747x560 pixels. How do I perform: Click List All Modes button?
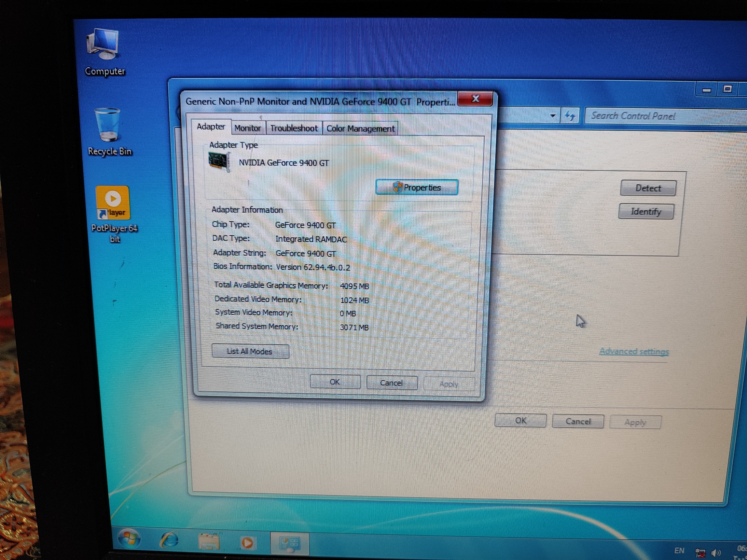250,351
